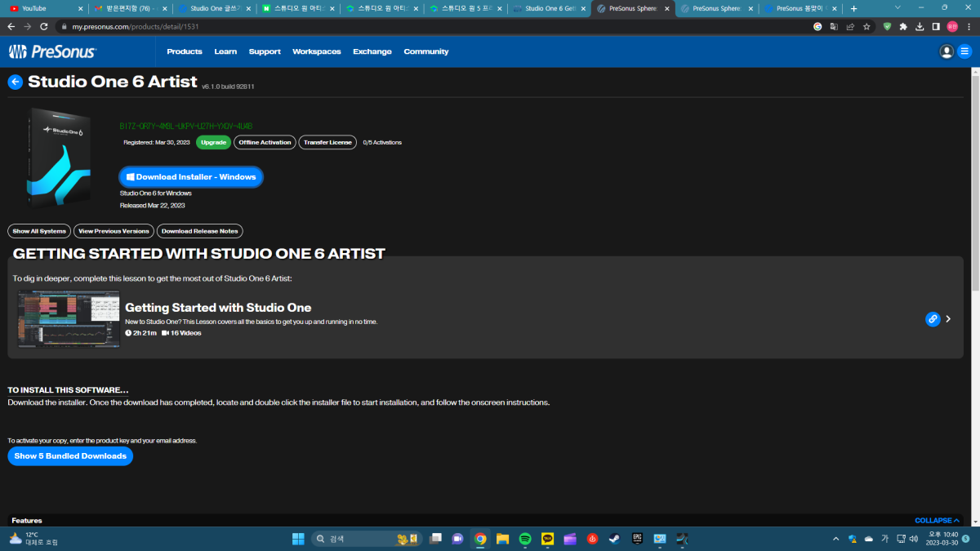This screenshot has height=551, width=980.
Task: Click the lesson video thumbnail
Action: [69, 319]
